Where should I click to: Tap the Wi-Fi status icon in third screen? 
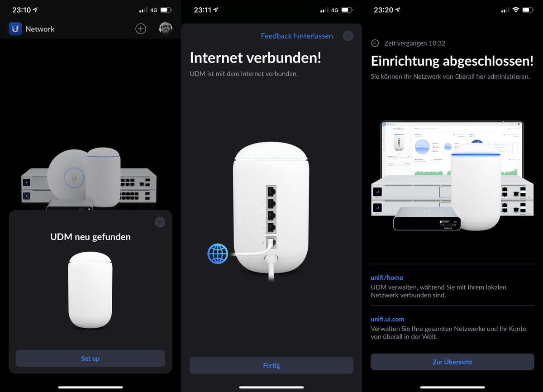coord(515,10)
